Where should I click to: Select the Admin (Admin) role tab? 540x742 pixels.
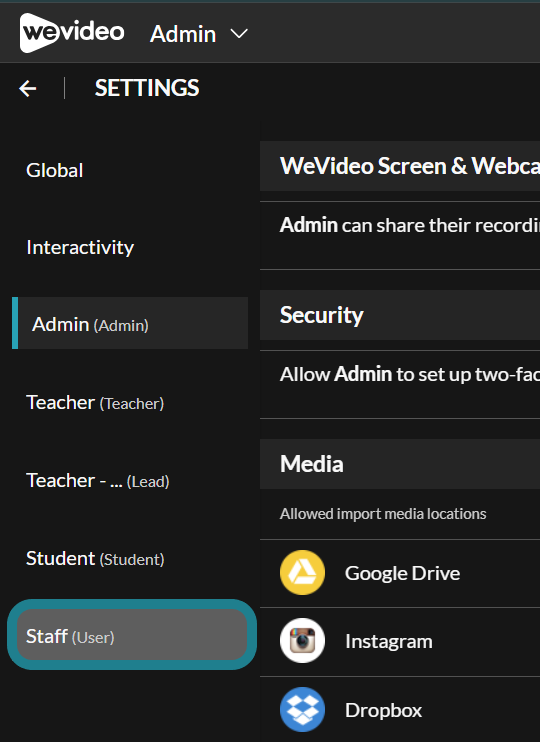130,324
